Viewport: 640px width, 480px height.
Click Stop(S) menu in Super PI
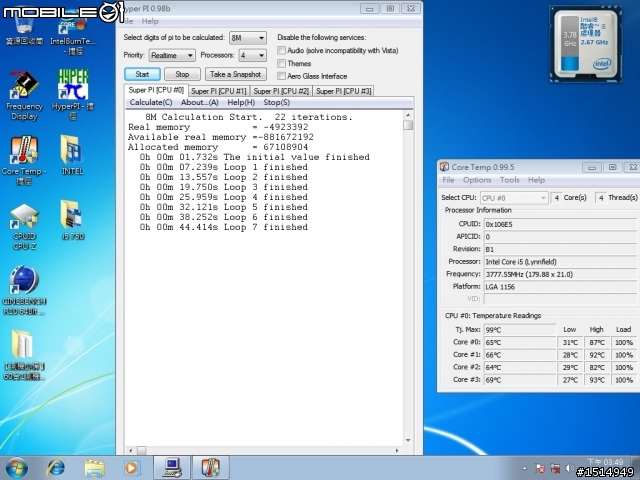(x=277, y=102)
